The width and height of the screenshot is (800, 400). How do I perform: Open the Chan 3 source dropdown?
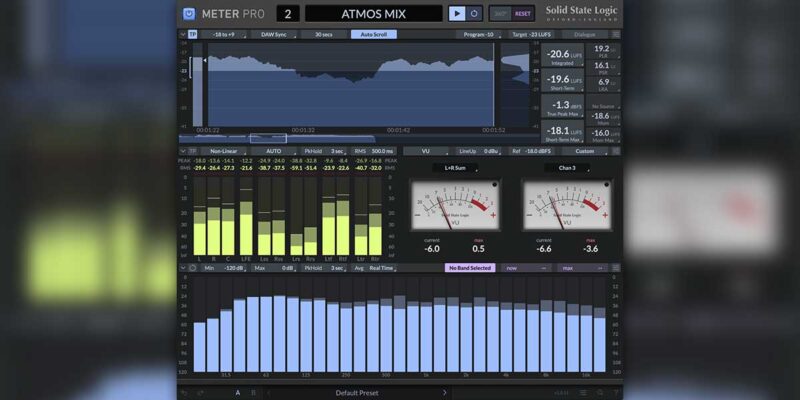point(567,168)
